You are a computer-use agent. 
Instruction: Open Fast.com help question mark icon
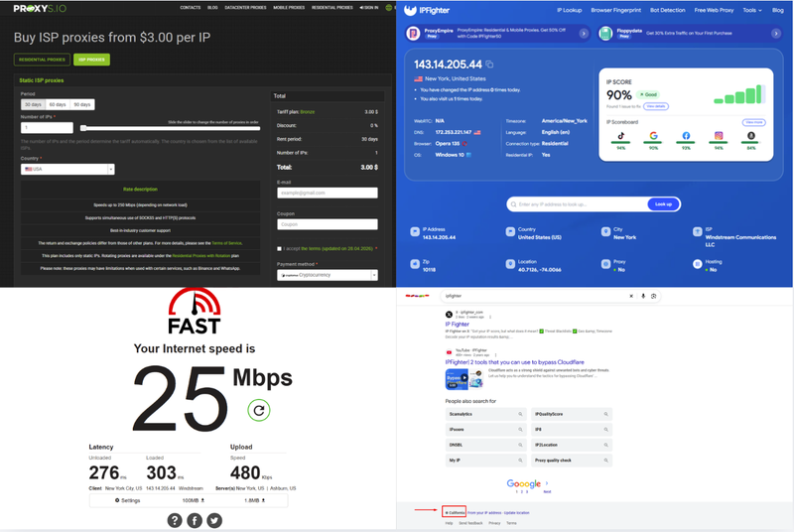[175, 520]
